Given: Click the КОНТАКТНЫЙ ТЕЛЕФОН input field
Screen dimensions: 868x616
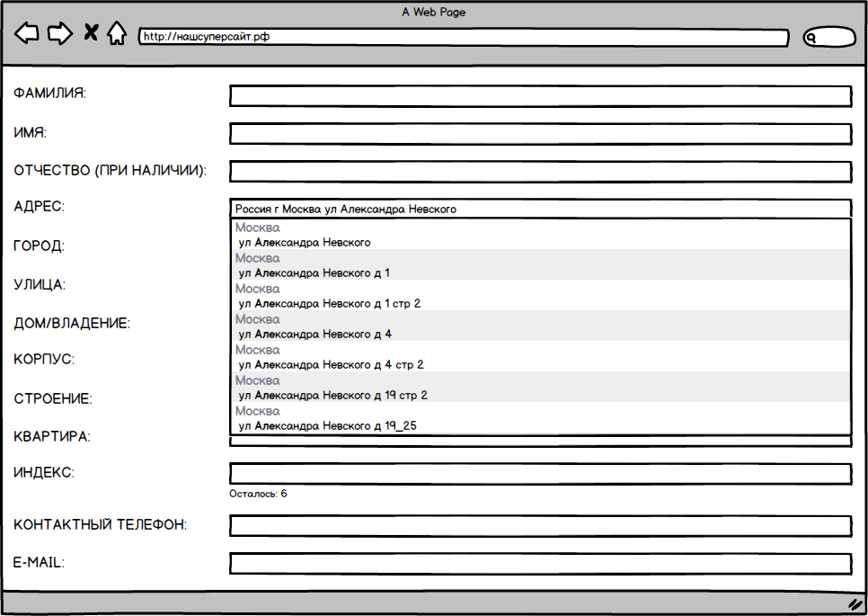Looking at the screenshot, I should (x=540, y=526).
